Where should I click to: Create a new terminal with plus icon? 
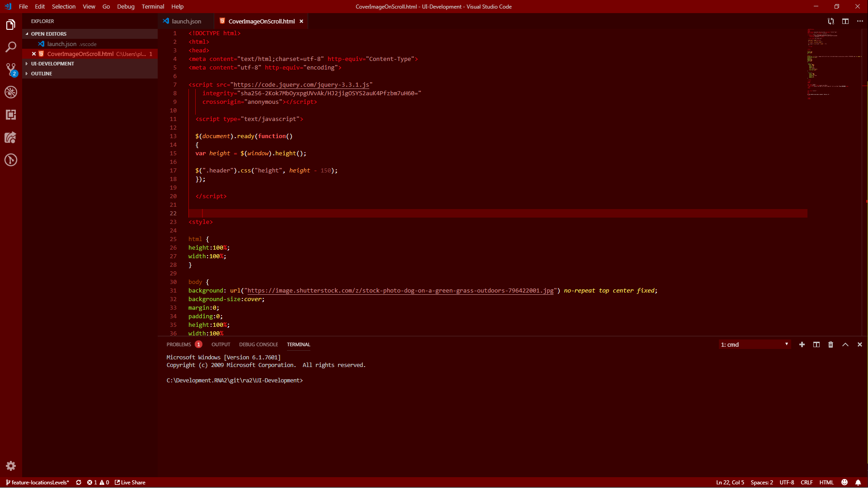tap(802, 344)
